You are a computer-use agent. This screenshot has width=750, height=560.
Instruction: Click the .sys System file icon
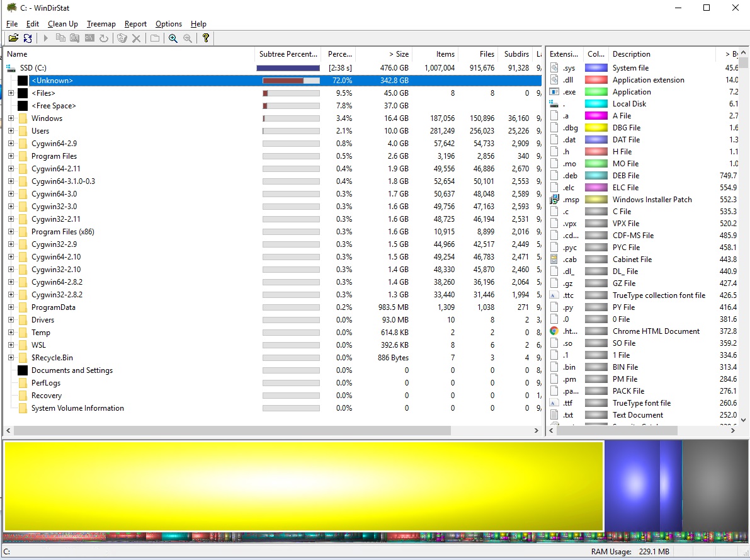click(x=554, y=68)
